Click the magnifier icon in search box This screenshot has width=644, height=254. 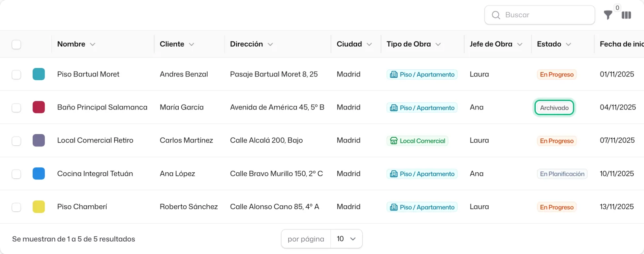(x=496, y=15)
